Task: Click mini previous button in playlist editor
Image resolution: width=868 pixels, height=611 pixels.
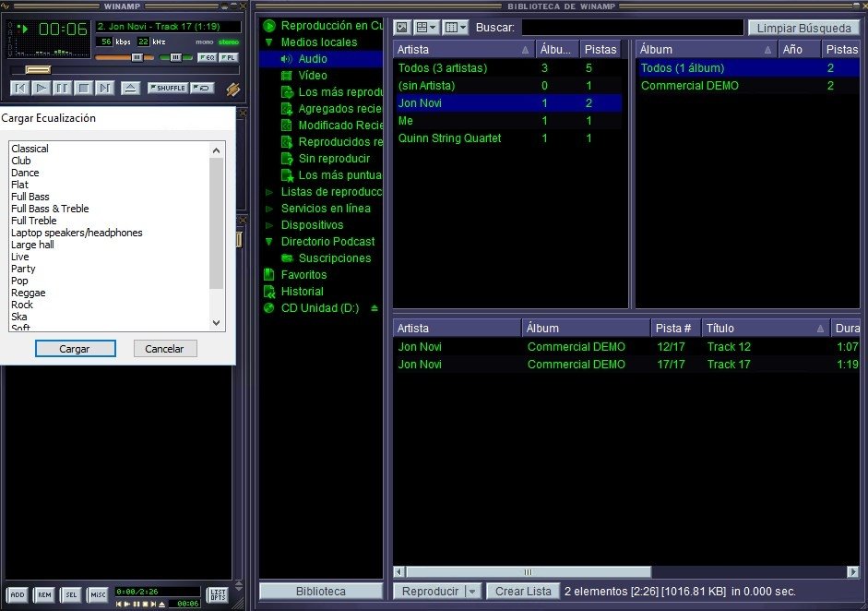Action: (119, 604)
